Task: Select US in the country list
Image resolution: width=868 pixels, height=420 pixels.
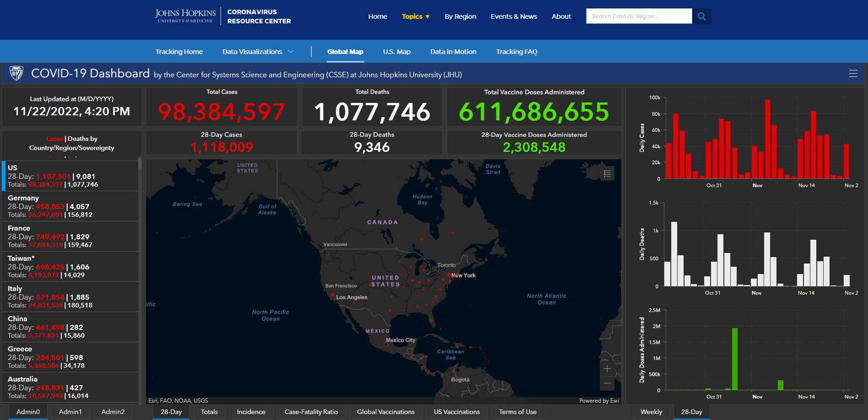Action: pyautogui.click(x=70, y=176)
